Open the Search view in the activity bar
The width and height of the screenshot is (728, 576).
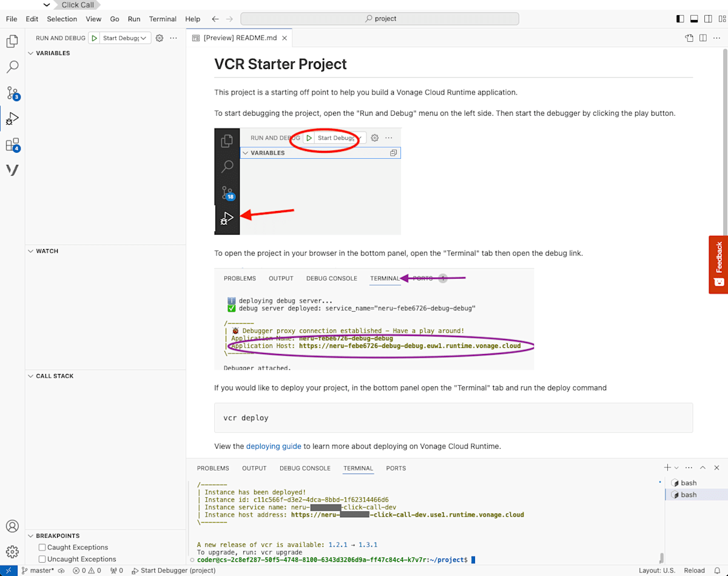tap(12, 67)
